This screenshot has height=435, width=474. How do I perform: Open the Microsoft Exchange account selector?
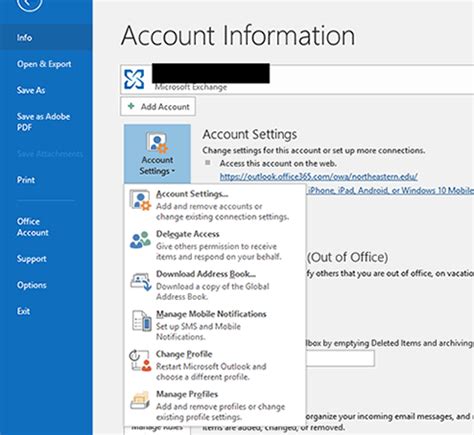pos(297,79)
